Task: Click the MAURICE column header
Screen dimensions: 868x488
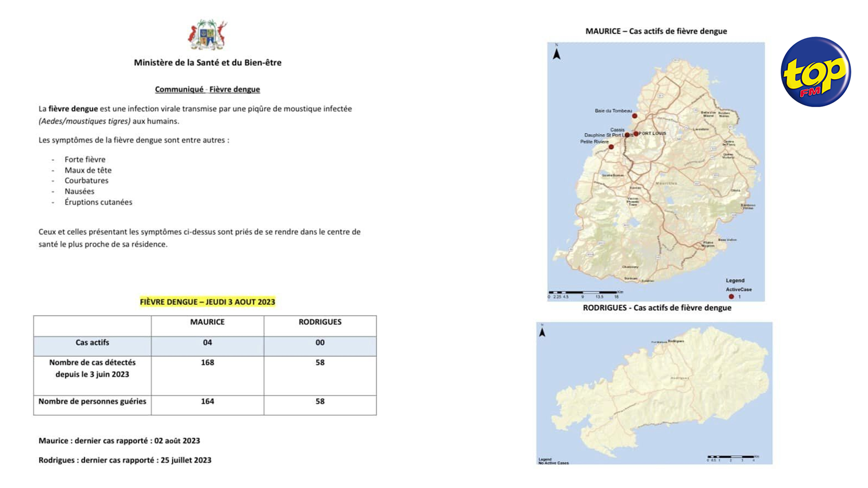Action: tap(208, 322)
